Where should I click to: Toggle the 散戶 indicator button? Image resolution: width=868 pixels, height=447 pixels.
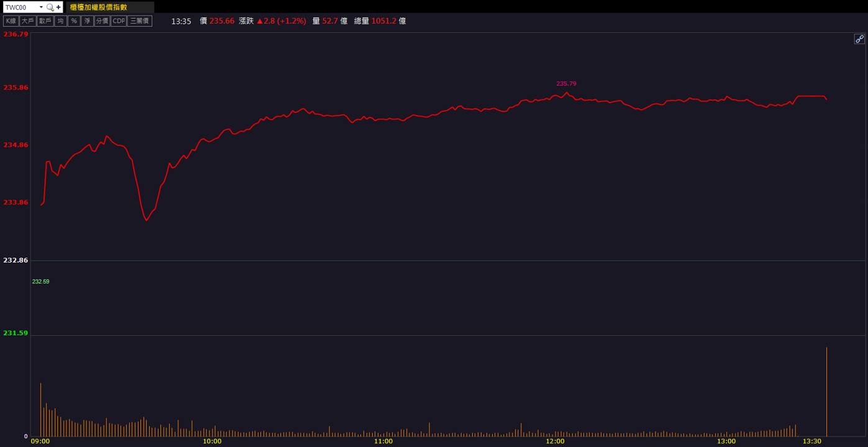tap(45, 21)
